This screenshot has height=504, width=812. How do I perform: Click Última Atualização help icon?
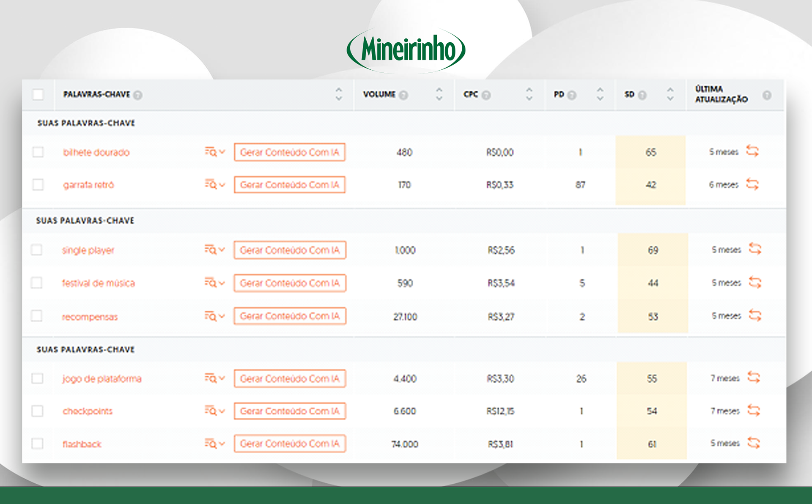point(767,95)
